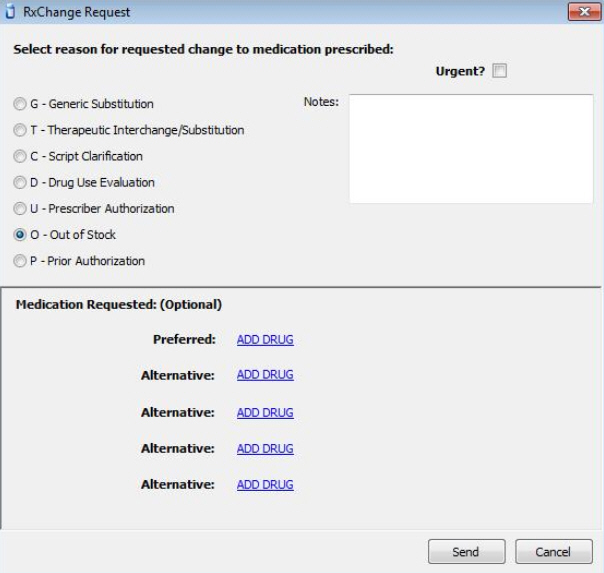Enable the Urgent checkbox
Viewport: 604px width, 573px height.
(499, 71)
